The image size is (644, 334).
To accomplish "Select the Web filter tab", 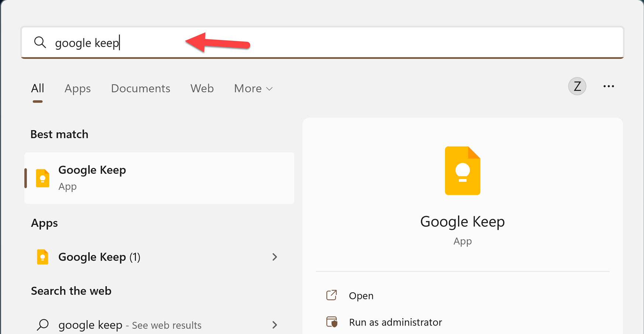I will pyautogui.click(x=202, y=88).
